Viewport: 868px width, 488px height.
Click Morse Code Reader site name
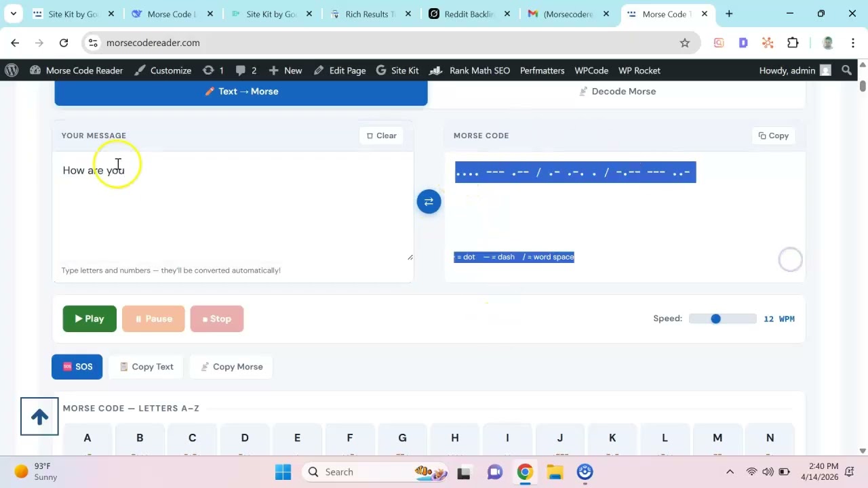(76, 70)
